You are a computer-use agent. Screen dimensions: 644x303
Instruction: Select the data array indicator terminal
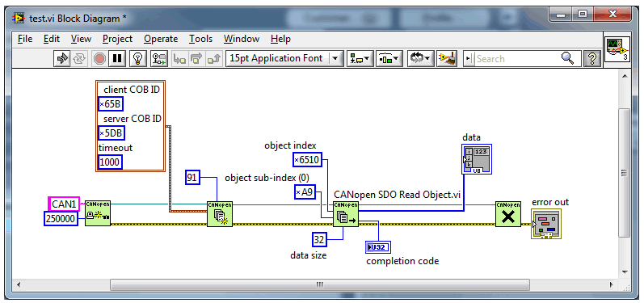pyautogui.click(x=477, y=159)
